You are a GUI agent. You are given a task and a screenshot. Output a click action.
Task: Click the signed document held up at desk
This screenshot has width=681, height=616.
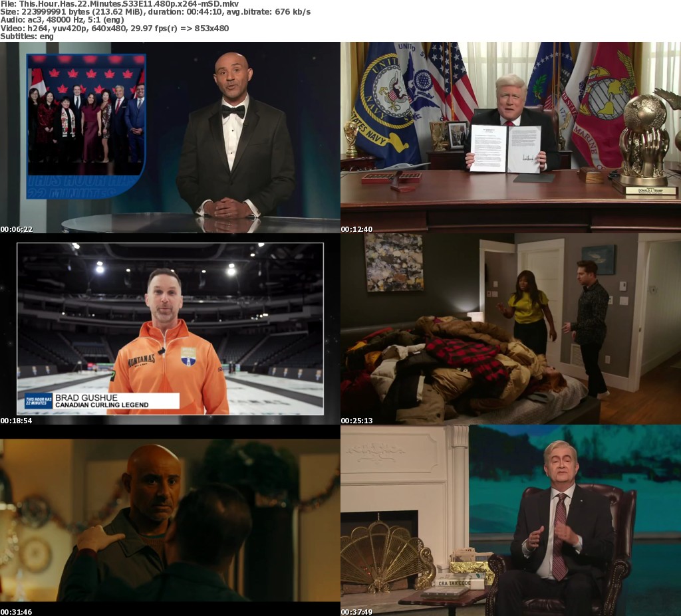[505, 149]
